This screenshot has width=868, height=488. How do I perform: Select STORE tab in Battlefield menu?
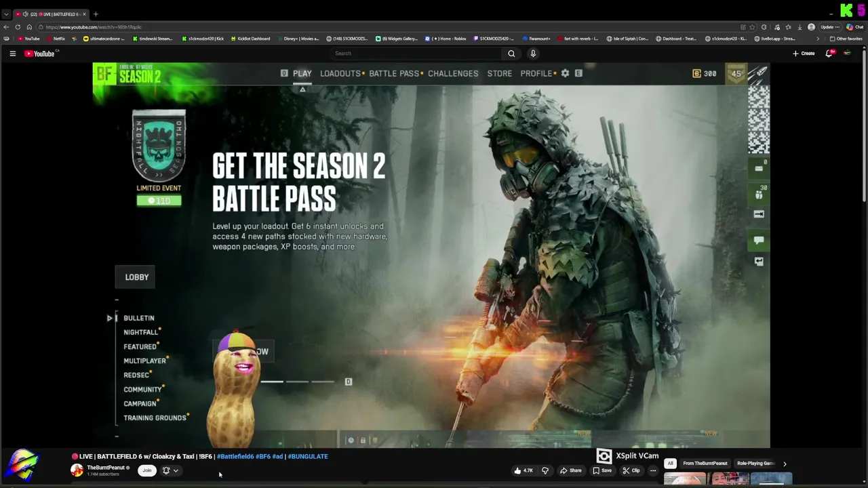point(500,73)
